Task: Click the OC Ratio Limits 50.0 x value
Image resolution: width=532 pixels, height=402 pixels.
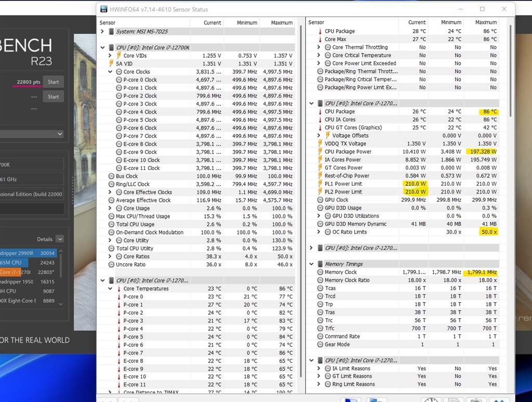Action: pos(489,232)
